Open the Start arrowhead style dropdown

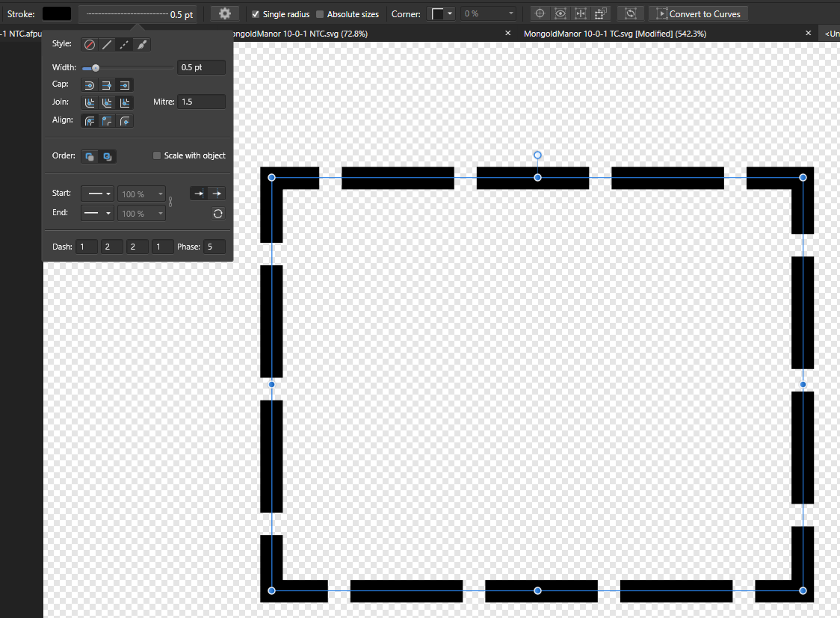(x=97, y=194)
